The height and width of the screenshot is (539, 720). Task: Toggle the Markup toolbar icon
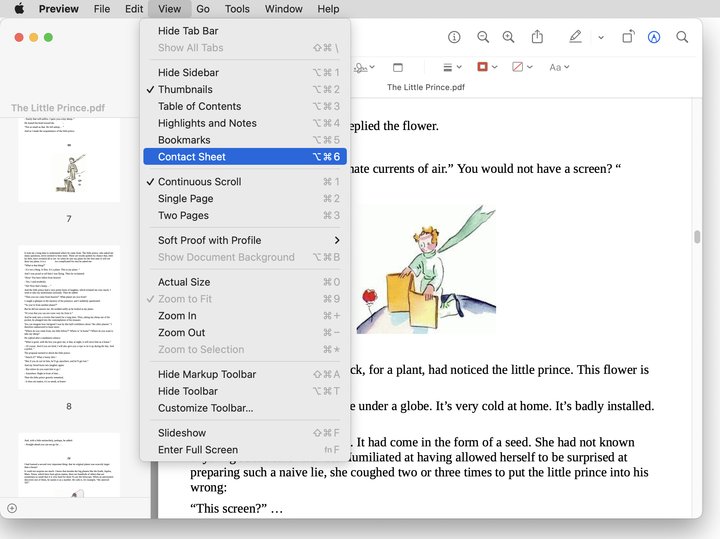point(654,37)
